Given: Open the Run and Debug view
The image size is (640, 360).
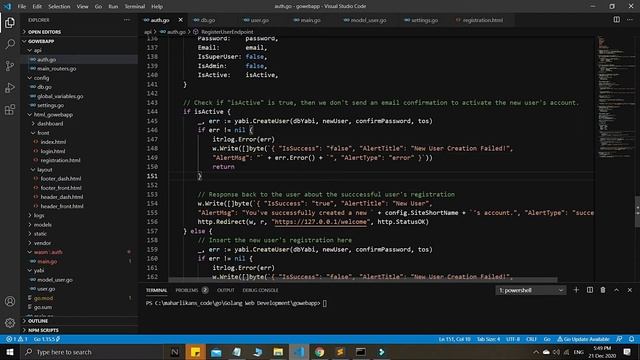Looking at the screenshot, I should tap(10, 88).
